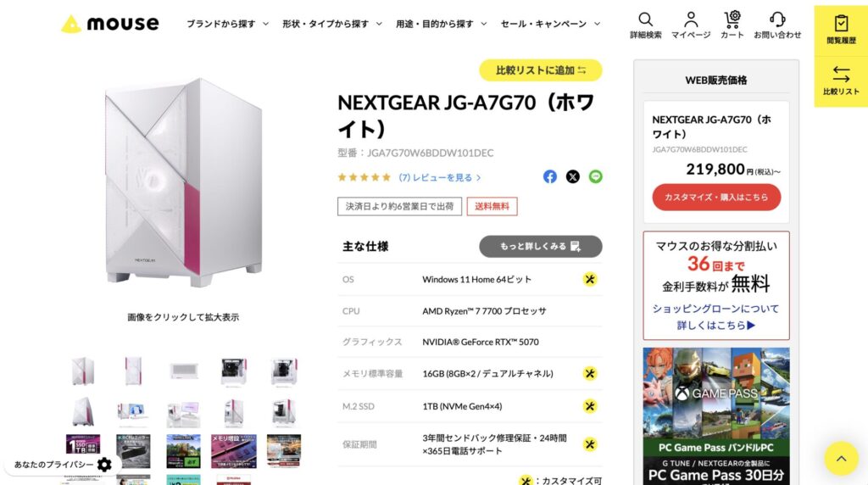The image size is (868, 485).
Task: Share product via LINE icon
Action: pos(596,177)
